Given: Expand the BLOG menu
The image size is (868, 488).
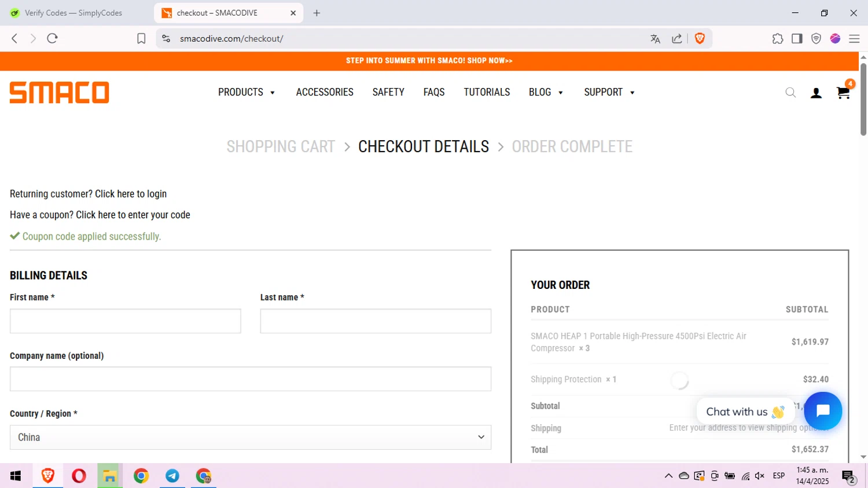Looking at the screenshot, I should (x=546, y=92).
